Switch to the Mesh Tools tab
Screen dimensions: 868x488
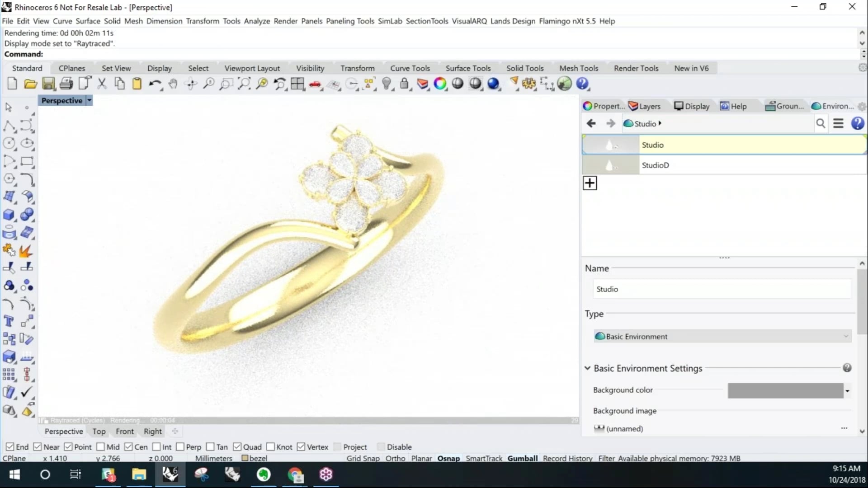579,68
